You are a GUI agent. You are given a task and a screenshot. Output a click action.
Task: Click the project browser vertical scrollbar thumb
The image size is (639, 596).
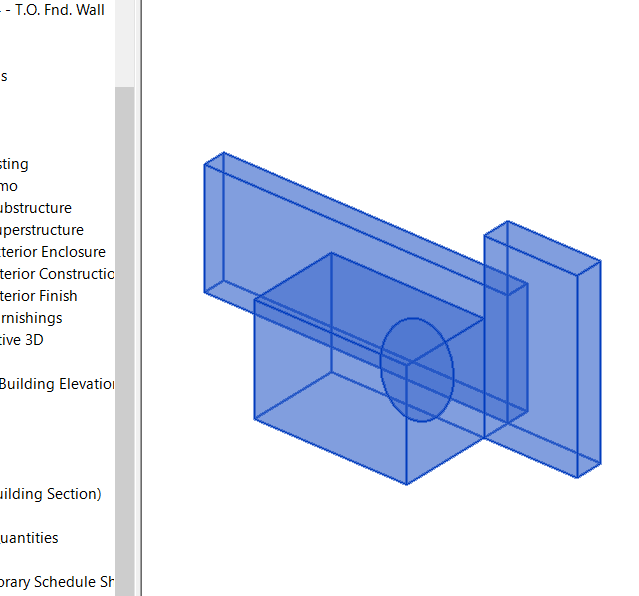tap(125, 341)
